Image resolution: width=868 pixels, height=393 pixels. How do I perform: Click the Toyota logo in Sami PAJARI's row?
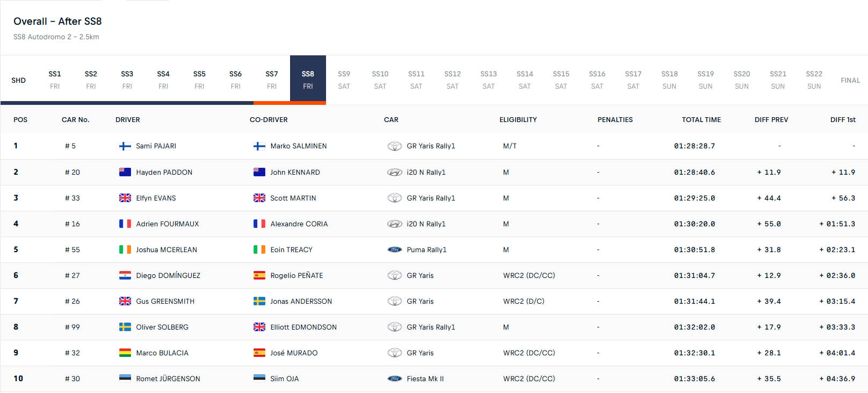pos(395,146)
